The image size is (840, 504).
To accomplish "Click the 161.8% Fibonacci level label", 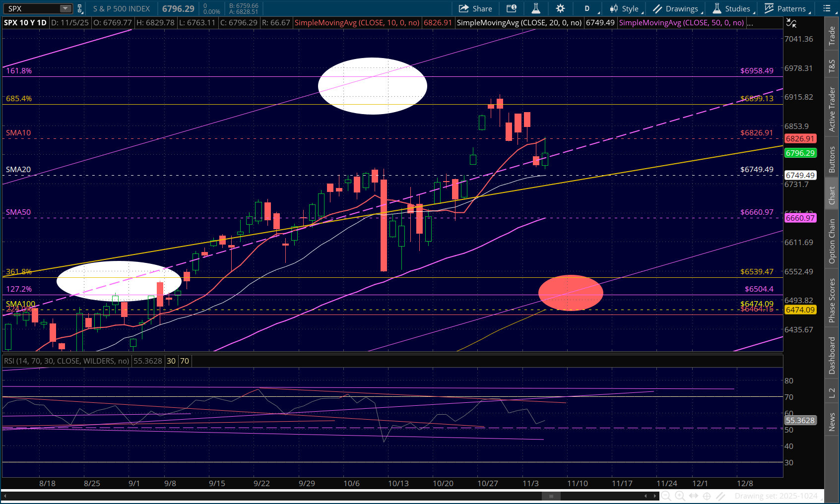I will [x=19, y=71].
